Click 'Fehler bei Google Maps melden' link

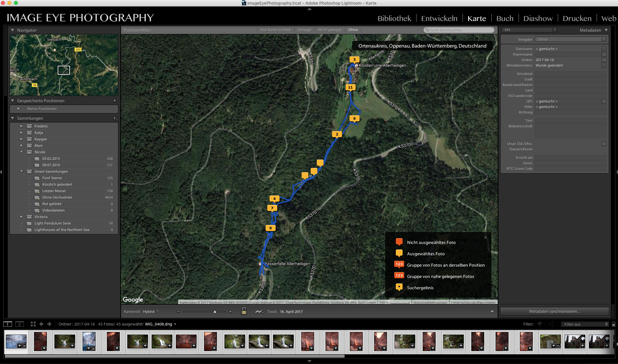(x=473, y=303)
